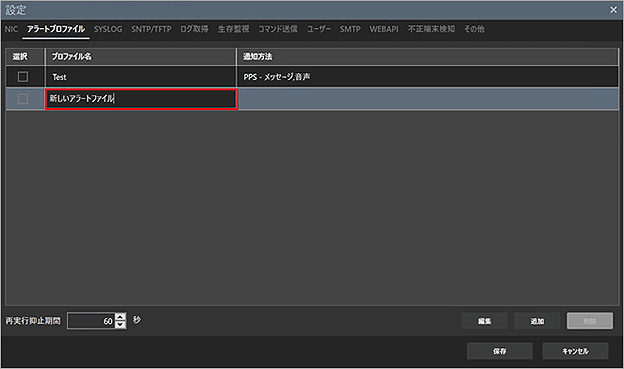Image resolution: width=624 pixels, height=369 pixels.
Task: Increase 再実行抑止期間 with the up arrow
Action: click(x=120, y=317)
